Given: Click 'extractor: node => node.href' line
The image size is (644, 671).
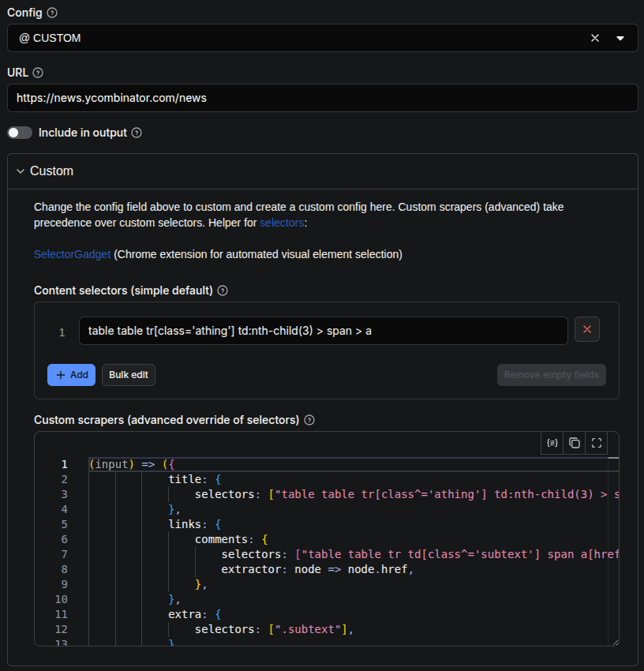Looking at the screenshot, I should tap(317, 569).
